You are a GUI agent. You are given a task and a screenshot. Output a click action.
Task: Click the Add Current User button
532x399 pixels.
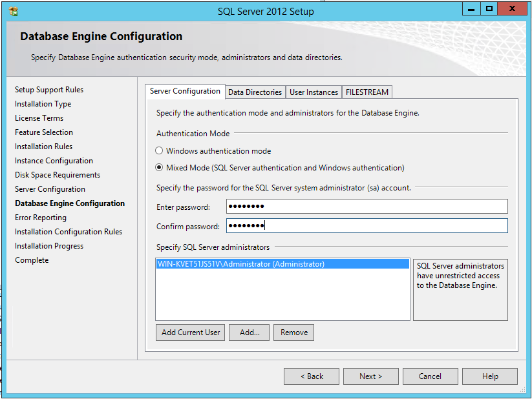pyautogui.click(x=191, y=332)
